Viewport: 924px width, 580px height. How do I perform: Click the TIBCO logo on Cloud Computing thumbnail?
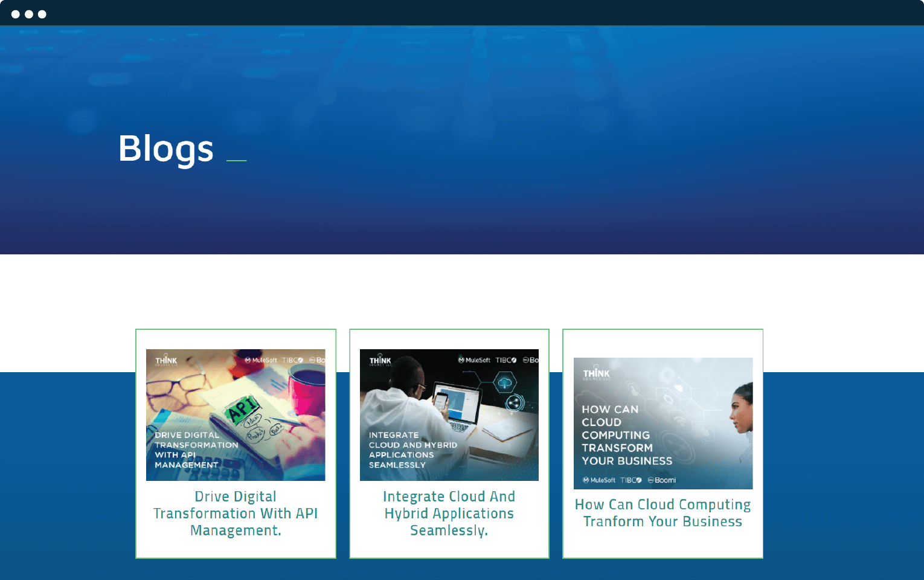pyautogui.click(x=631, y=480)
